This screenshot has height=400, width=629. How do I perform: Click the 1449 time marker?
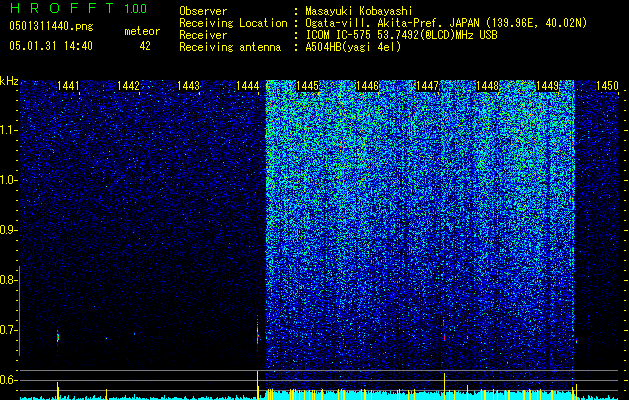pos(547,86)
